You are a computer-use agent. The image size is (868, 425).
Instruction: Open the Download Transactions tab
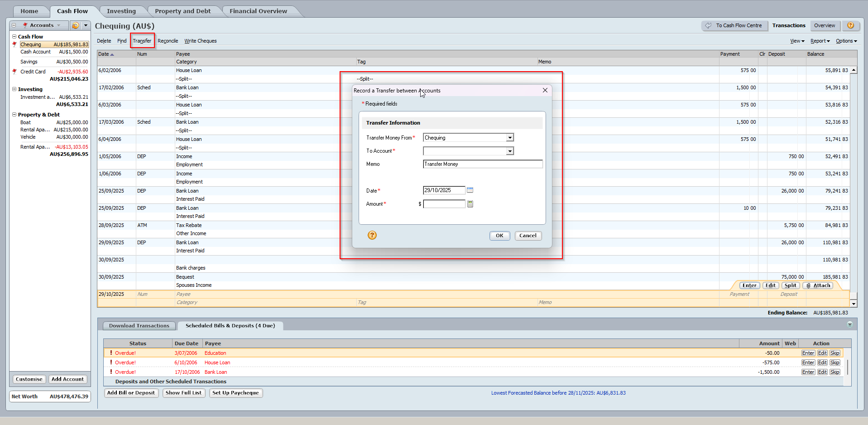tap(139, 326)
